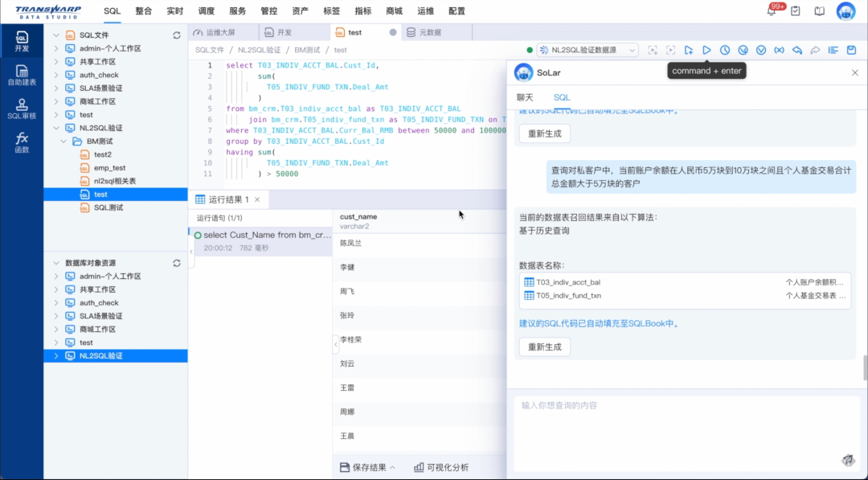Open the T05_indiv_fund_txn table entry

click(x=685, y=296)
